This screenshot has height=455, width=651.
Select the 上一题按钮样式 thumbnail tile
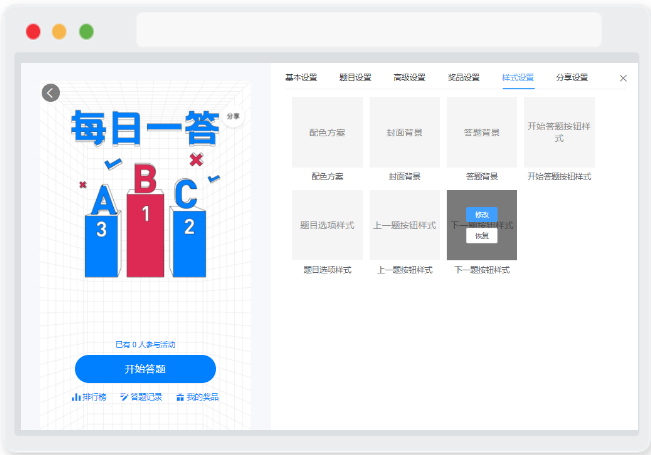coord(405,225)
